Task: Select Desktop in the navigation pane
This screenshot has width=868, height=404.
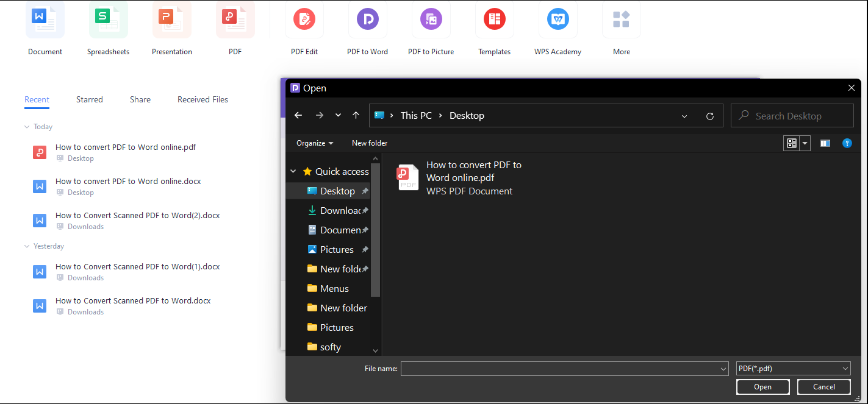Action: coord(332,191)
